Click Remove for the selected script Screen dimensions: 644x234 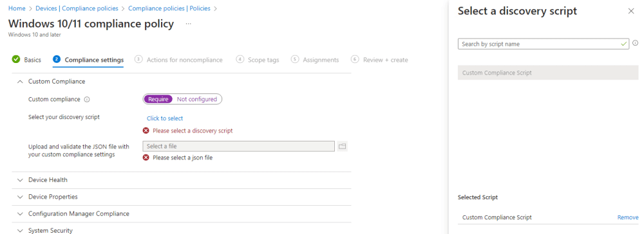pos(628,217)
